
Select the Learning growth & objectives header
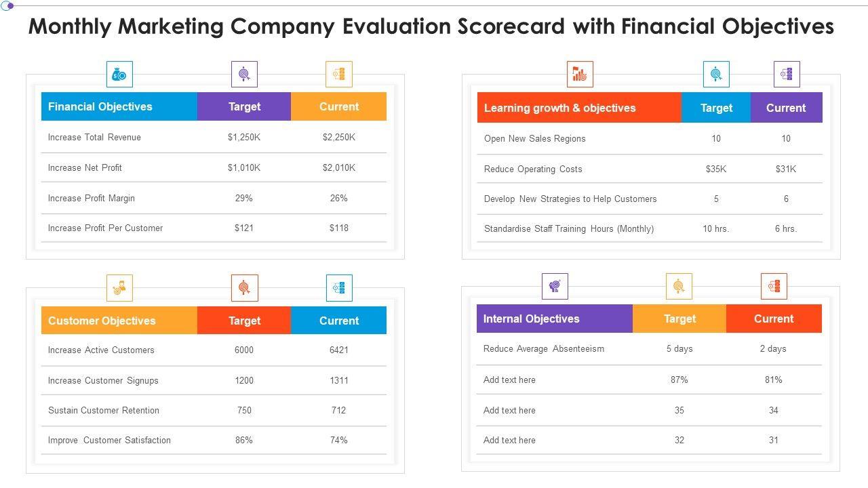559,108
